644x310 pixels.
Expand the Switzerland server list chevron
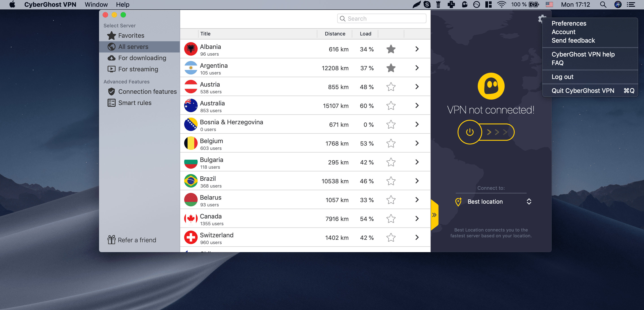pos(417,238)
